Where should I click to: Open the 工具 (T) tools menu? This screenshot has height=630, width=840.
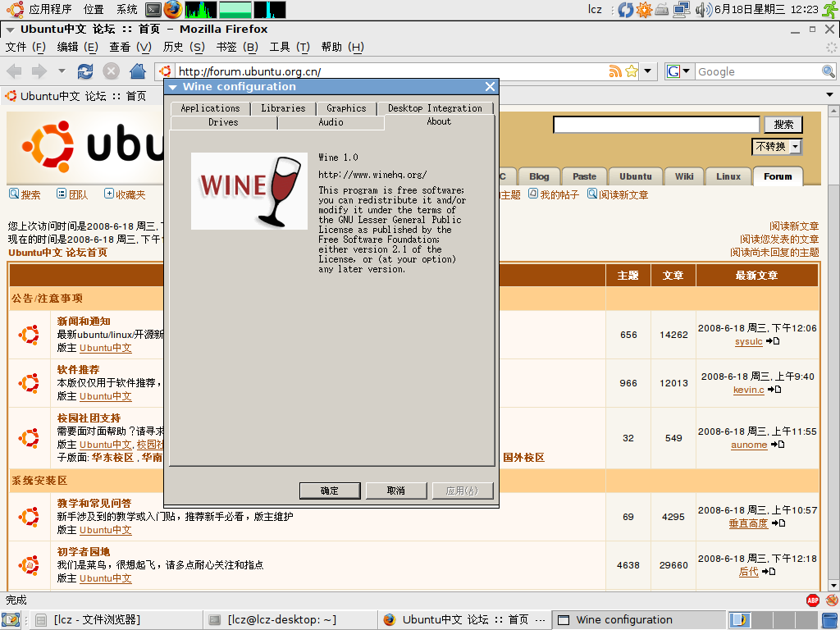point(290,47)
